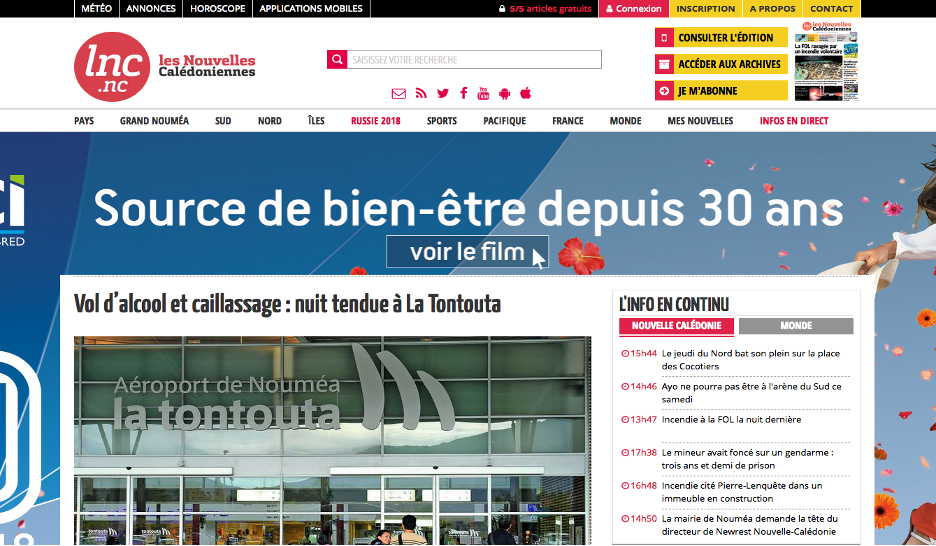This screenshot has width=936, height=546.
Task: Open the Facebook icon
Action: coord(464,93)
